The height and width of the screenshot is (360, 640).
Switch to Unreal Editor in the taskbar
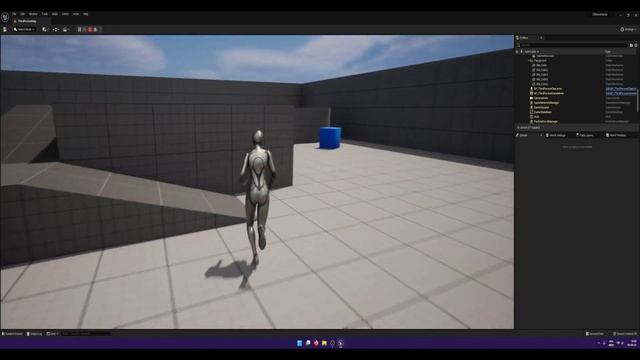coord(340,343)
